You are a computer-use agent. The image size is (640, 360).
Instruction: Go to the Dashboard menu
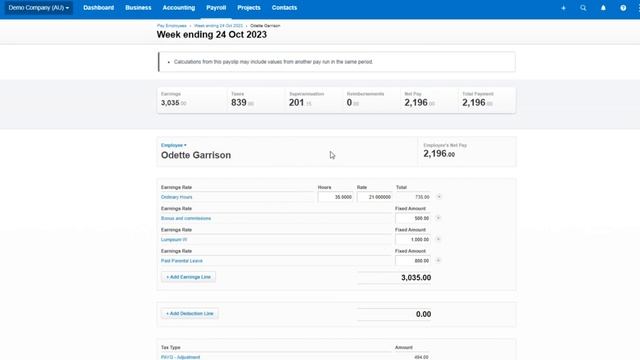pos(98,8)
